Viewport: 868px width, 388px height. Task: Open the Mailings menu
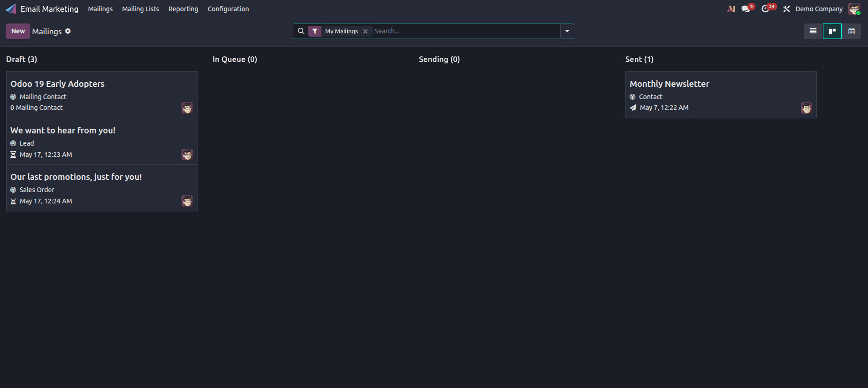100,9
